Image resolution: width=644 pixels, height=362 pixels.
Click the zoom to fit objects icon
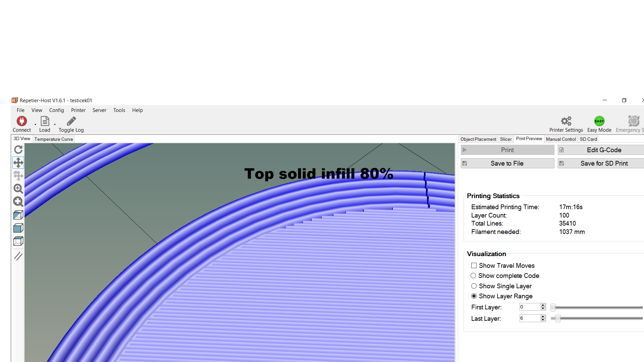pyautogui.click(x=18, y=202)
